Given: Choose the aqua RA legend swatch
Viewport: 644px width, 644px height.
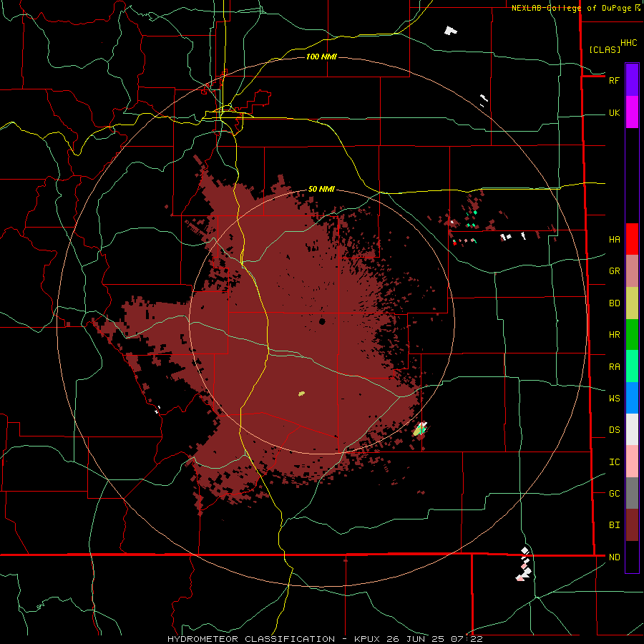Looking at the screenshot, I should pyautogui.click(x=632, y=366).
